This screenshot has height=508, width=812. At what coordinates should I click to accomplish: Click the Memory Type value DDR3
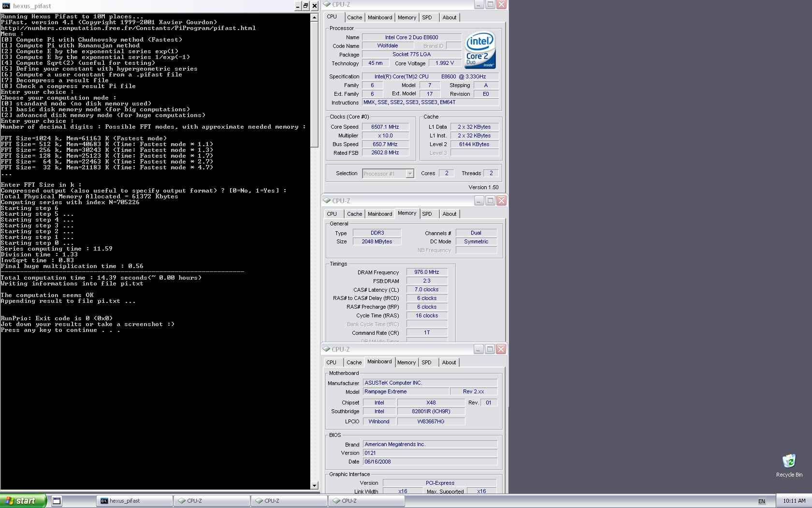377,233
